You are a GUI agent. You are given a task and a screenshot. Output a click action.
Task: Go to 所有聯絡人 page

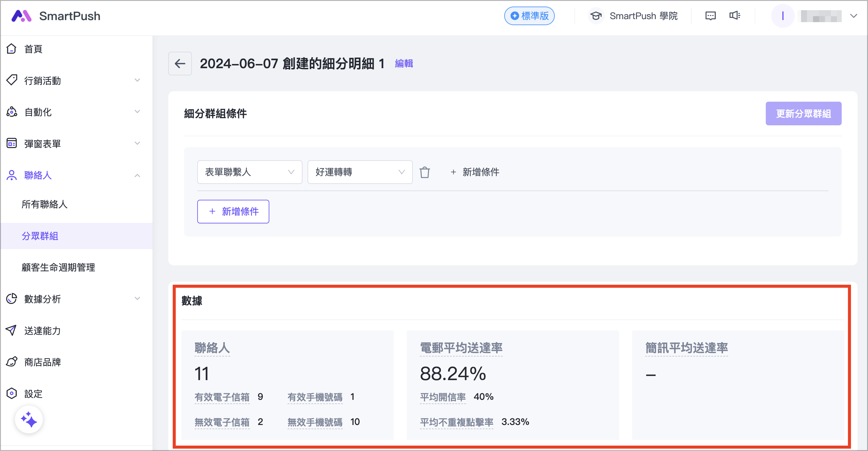click(45, 204)
